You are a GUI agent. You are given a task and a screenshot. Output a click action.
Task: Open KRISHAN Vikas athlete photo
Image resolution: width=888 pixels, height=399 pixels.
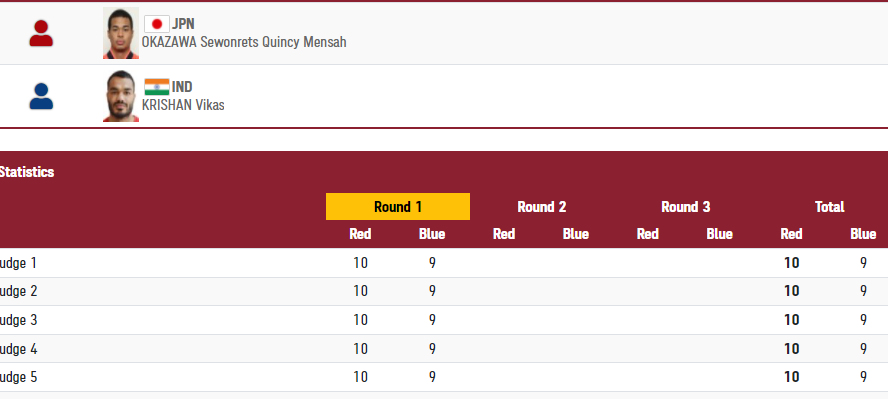121,96
